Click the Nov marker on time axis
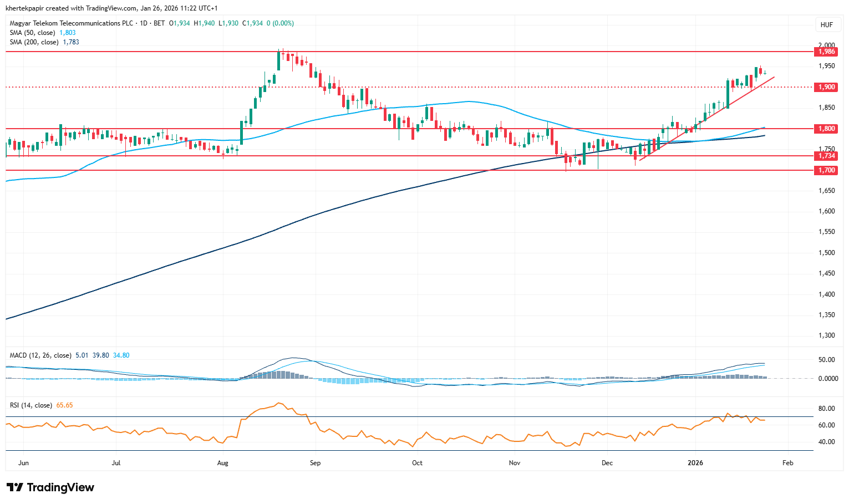The image size is (849, 504). (x=515, y=463)
